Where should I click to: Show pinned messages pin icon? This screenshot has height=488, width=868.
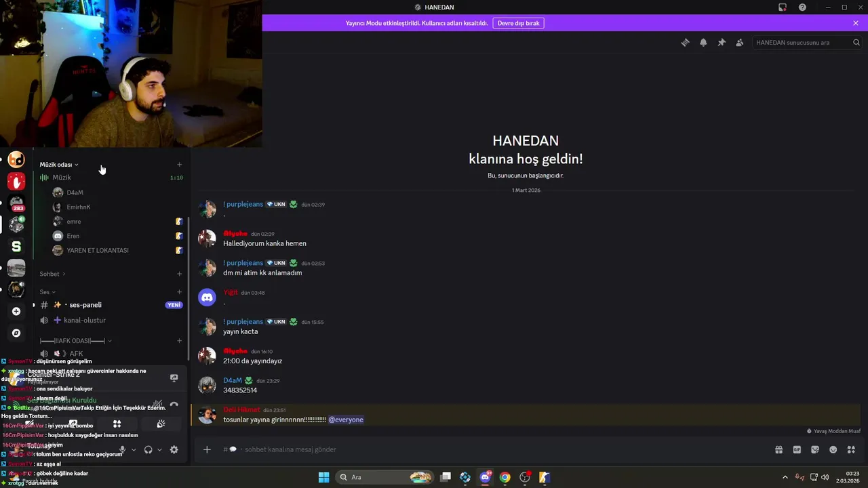pos(722,42)
